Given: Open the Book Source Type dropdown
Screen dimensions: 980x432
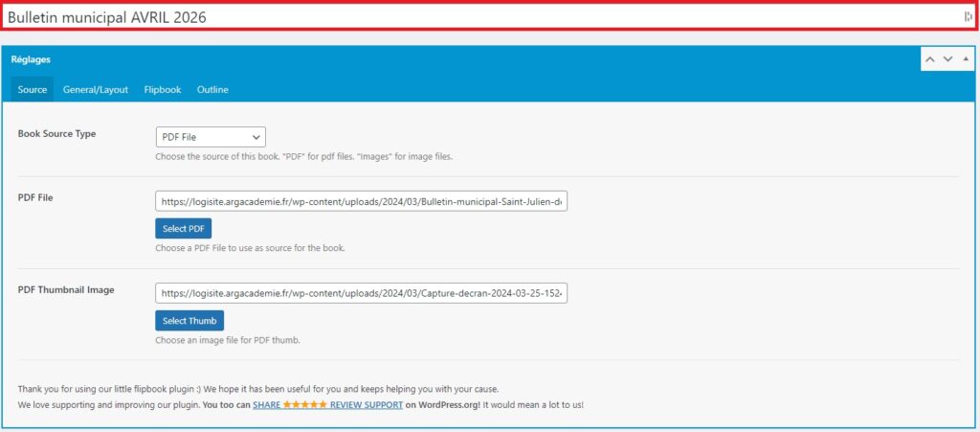Looking at the screenshot, I should (x=211, y=137).
